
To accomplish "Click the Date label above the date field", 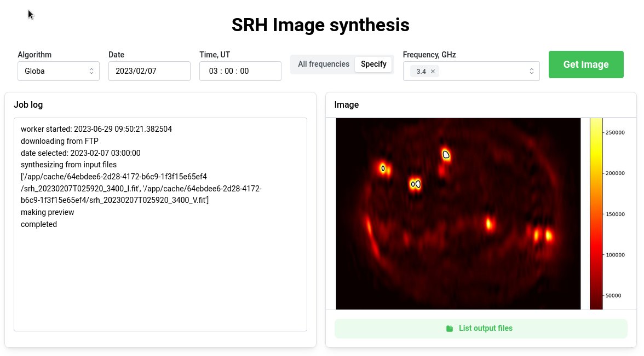I will (116, 55).
